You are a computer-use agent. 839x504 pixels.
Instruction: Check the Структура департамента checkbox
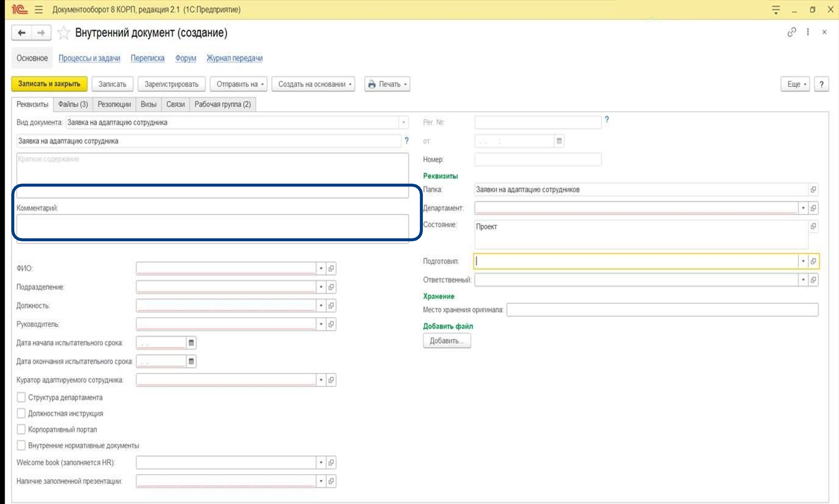tap(21, 397)
